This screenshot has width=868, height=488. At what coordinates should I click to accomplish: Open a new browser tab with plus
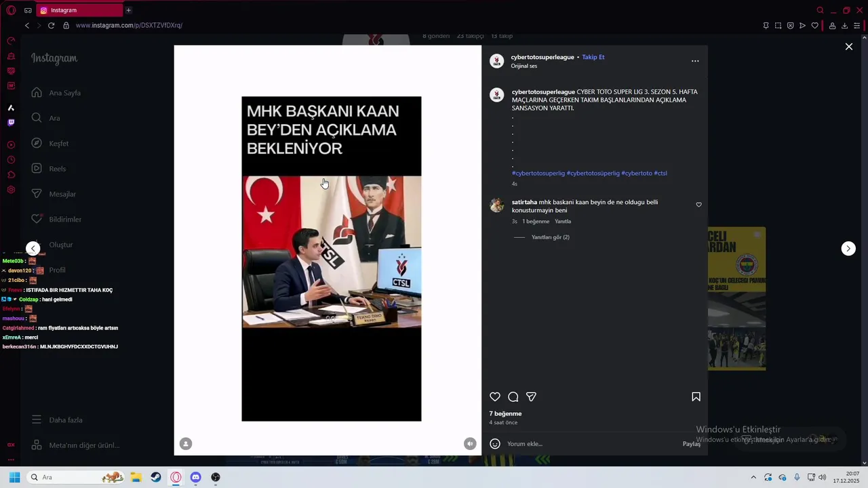click(x=128, y=10)
